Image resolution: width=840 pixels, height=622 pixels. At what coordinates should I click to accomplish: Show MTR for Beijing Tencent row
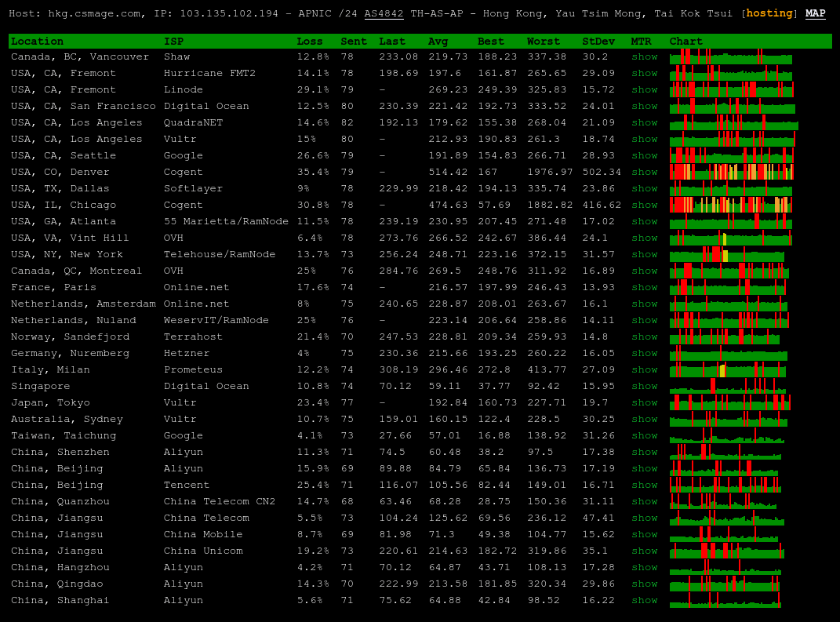click(644, 485)
